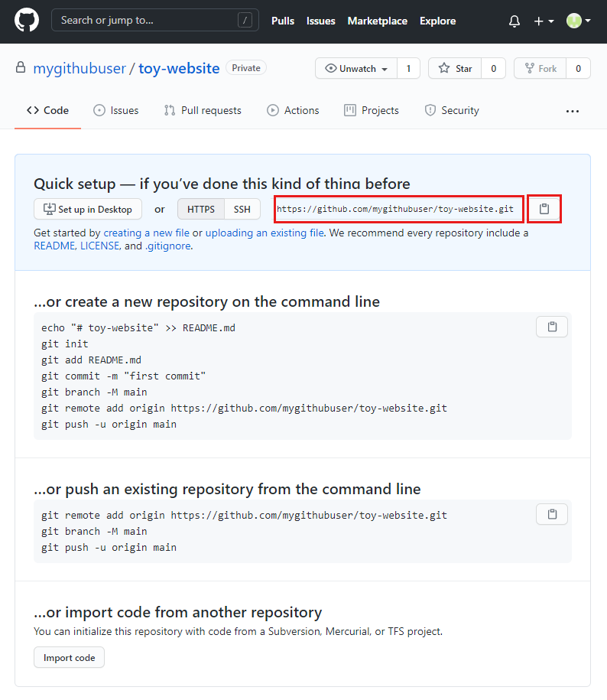Follow the creating a new file link
The height and width of the screenshot is (700, 607).
click(146, 233)
